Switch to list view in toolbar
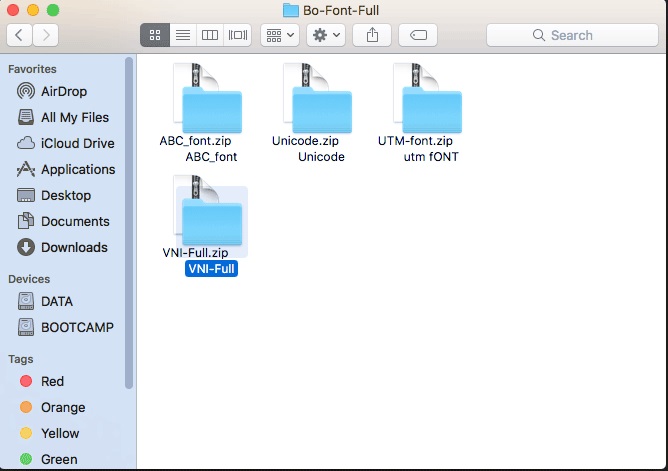This screenshot has height=471, width=668. click(182, 35)
